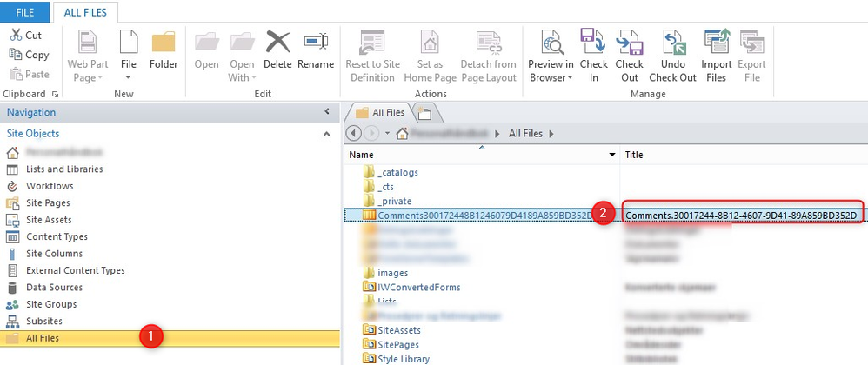Click the site home icon in Site Objects
The height and width of the screenshot is (365, 868).
[11, 152]
